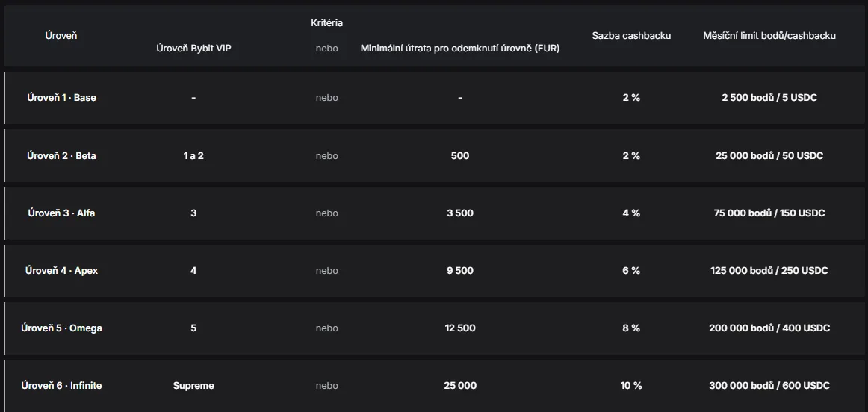The width and height of the screenshot is (868, 412).
Task: Select the Úroveň Bybit VIP header
Action: [193, 48]
